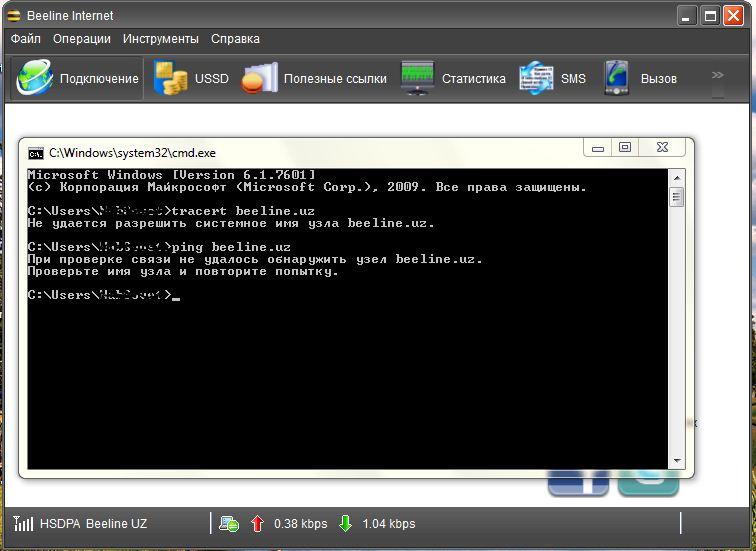Open the Справка help menu
Image resolution: width=756 pixels, height=551 pixels.
235,39
